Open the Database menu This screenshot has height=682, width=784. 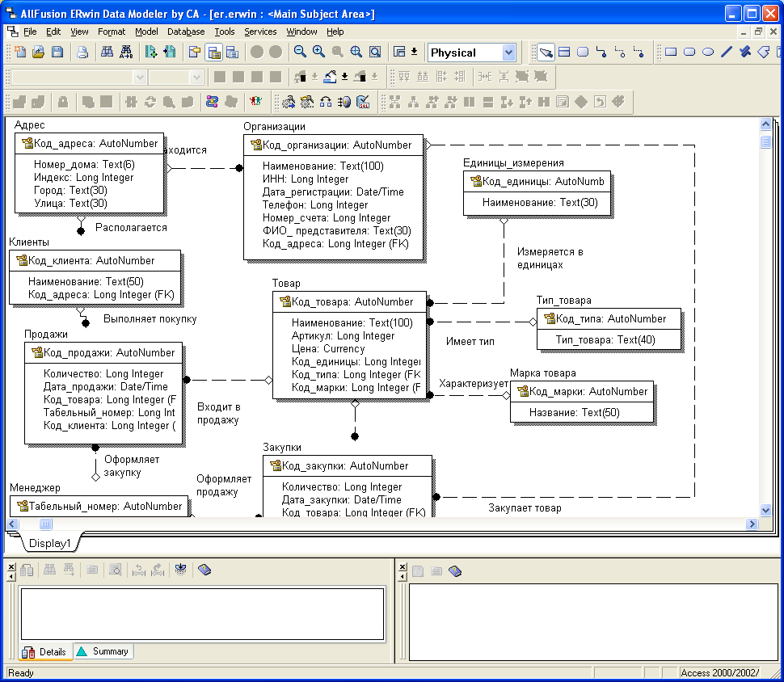(186, 32)
